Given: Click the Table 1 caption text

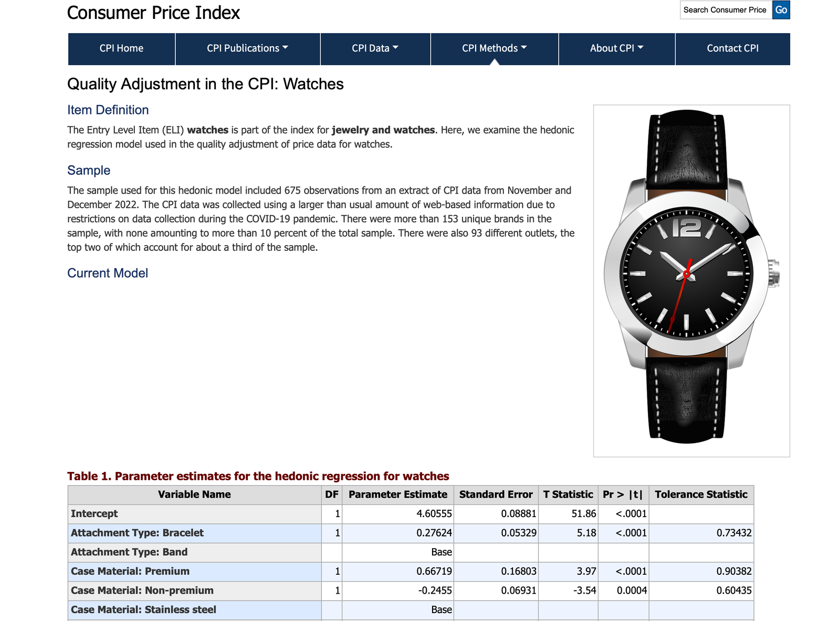Looking at the screenshot, I should click(x=258, y=476).
